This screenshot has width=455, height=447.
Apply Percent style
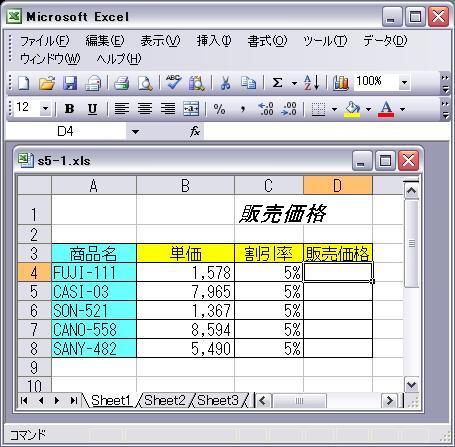219,109
